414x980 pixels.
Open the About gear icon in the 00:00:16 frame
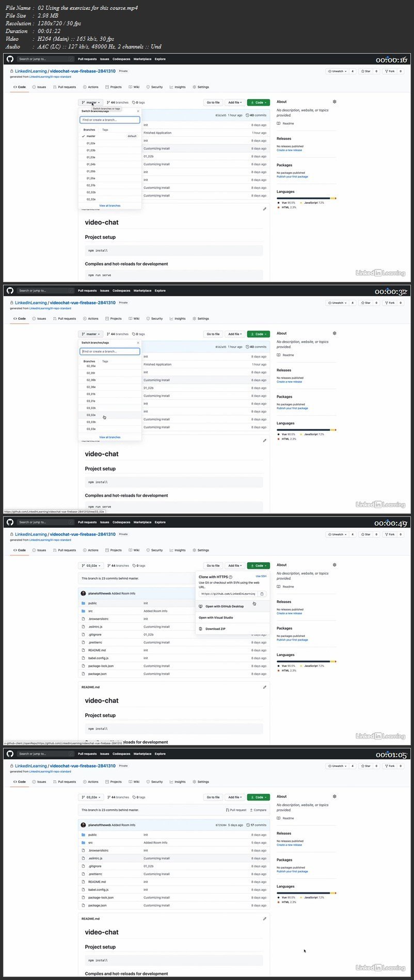(335, 102)
